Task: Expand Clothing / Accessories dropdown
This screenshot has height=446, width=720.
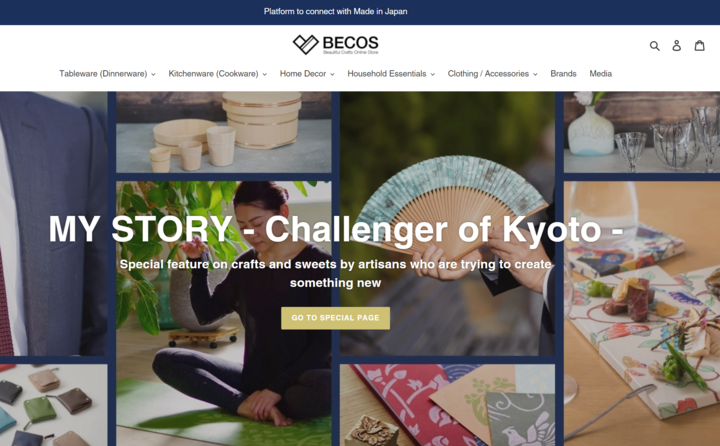Action: pyautogui.click(x=493, y=73)
